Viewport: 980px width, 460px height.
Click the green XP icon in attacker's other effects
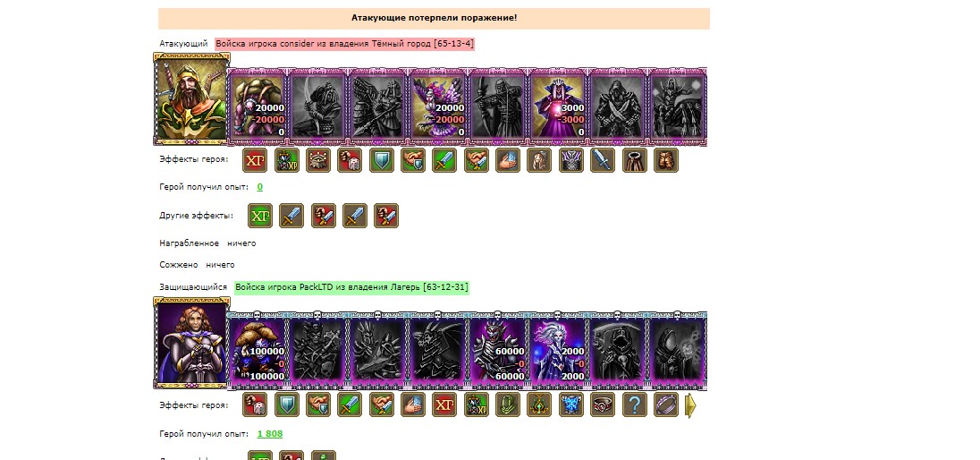[260, 216]
